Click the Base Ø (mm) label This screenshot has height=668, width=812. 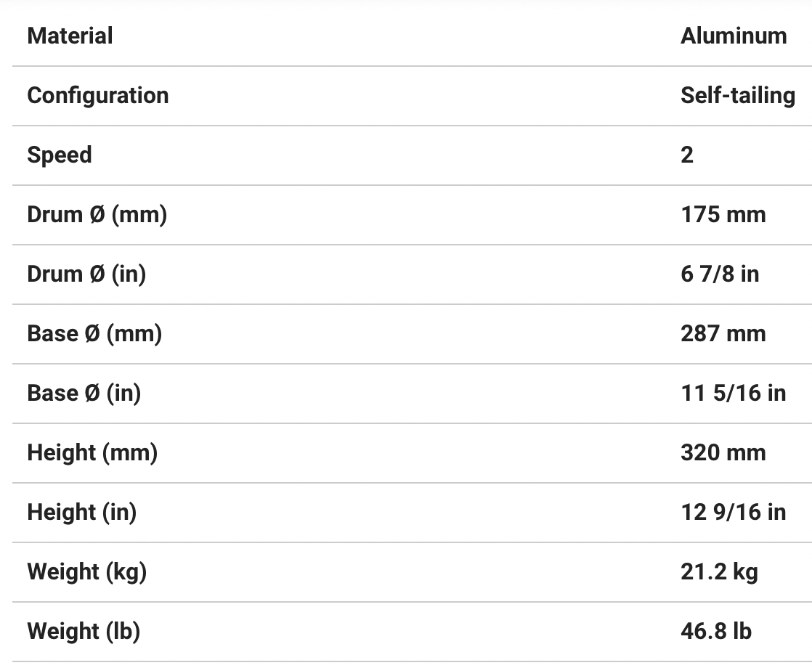click(x=94, y=333)
